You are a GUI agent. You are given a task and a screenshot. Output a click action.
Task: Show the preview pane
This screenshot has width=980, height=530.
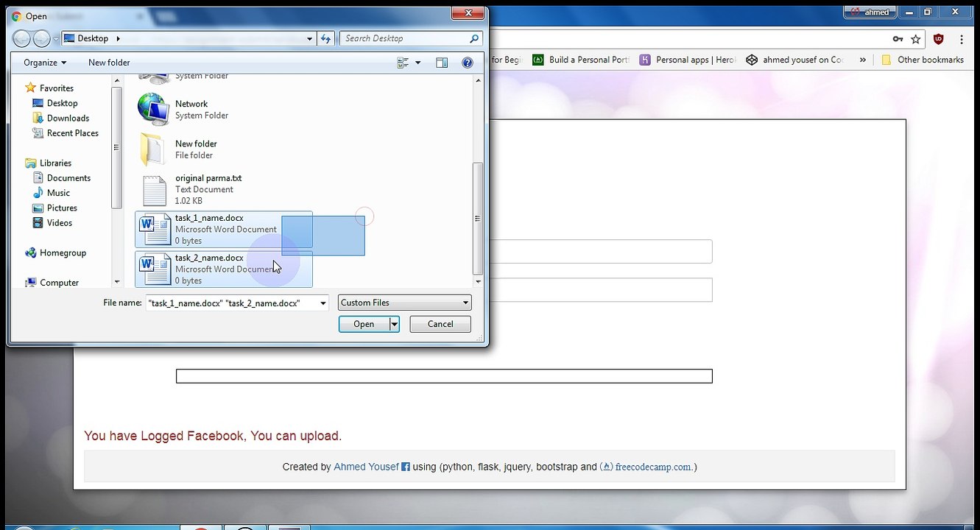pos(442,63)
